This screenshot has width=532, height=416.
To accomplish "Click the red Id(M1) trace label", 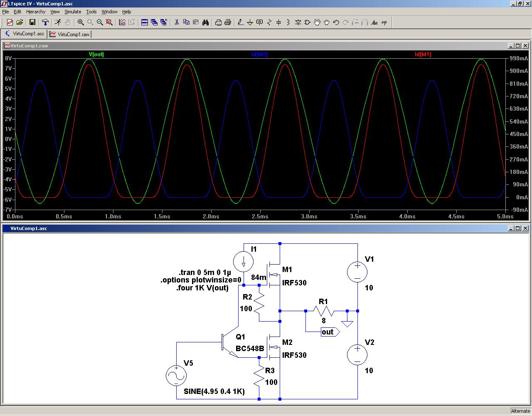I will pyautogui.click(x=423, y=54).
